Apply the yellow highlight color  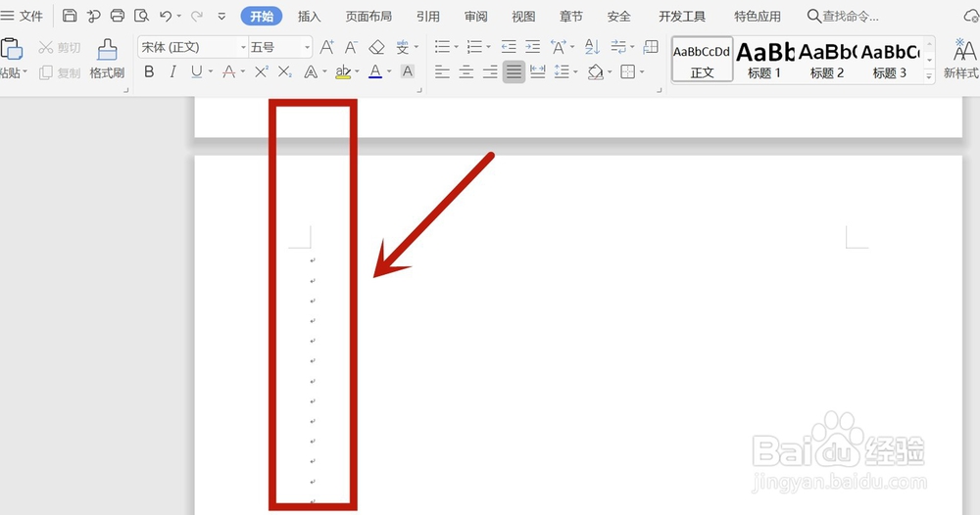pos(343,72)
